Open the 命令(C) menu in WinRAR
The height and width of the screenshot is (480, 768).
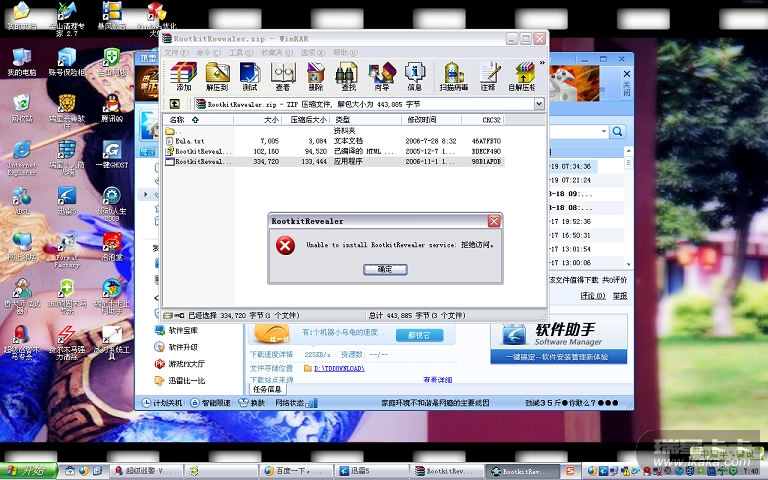coord(208,52)
